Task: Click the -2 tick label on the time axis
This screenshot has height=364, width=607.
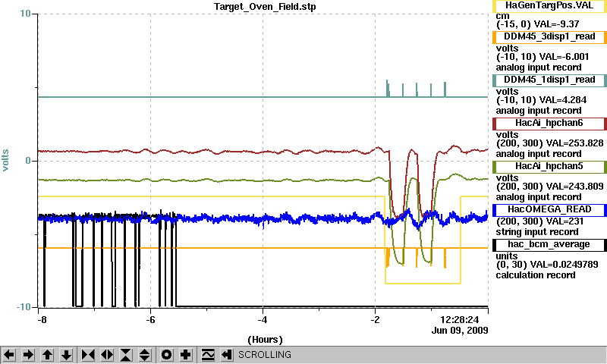Action: [375, 320]
